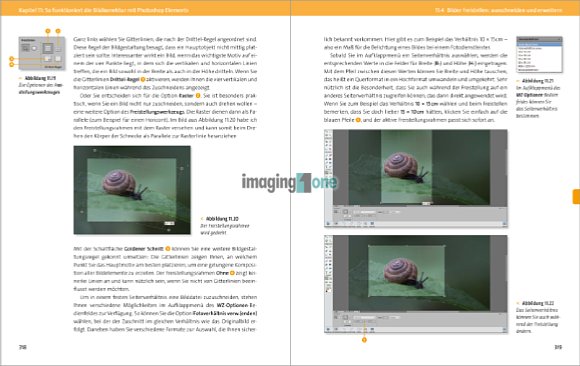The height and width of the screenshot is (366, 580).
Task: Expand the aspect ratio dropdown arrow at top right
Action: (559, 39)
